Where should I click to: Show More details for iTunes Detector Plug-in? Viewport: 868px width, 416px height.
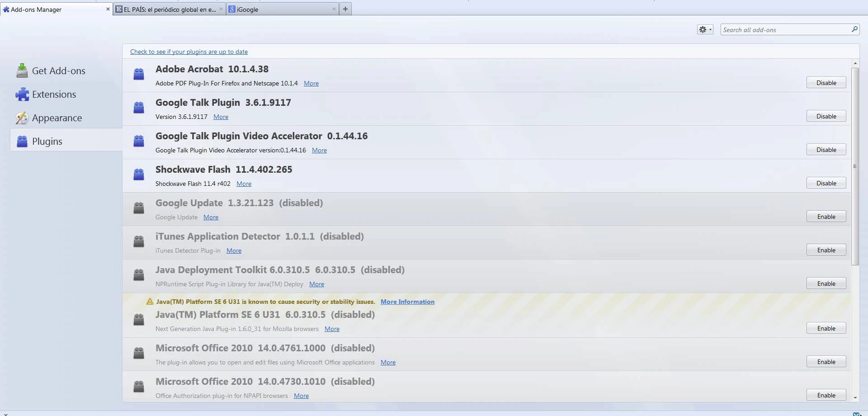[234, 251]
